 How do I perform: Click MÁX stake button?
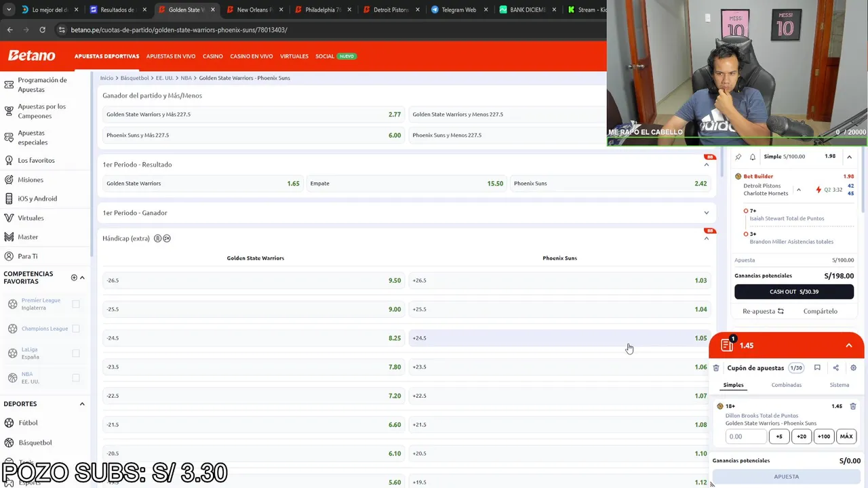pyautogui.click(x=846, y=436)
